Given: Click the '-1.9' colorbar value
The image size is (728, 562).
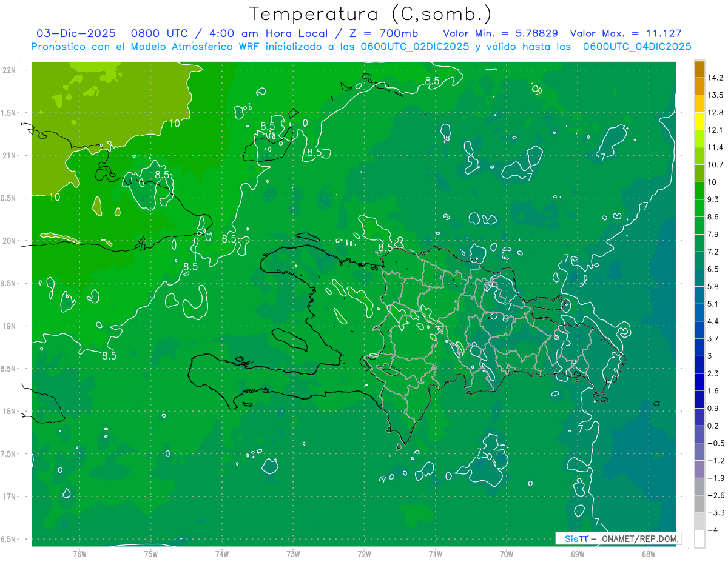Looking at the screenshot, I should click(716, 478).
